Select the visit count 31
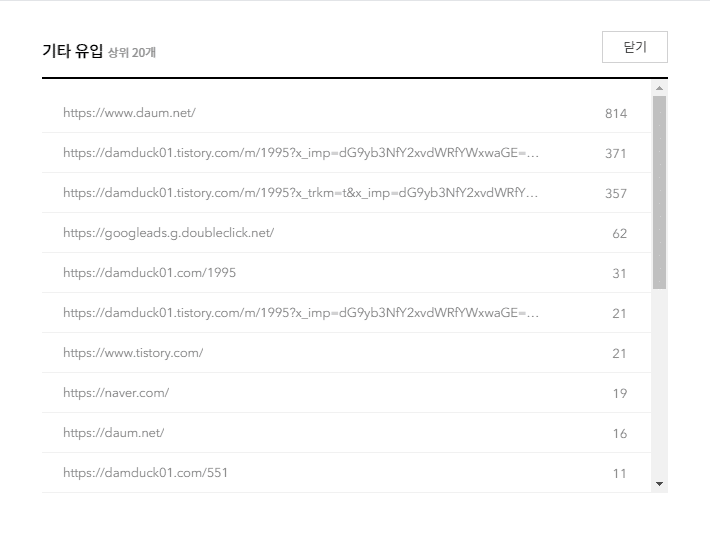Viewport: 710px width, 539px height. tap(619, 274)
